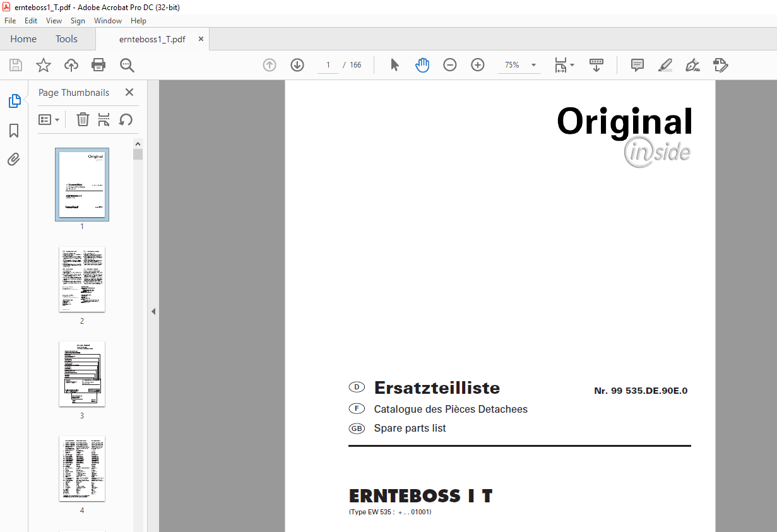
Task: Add a comment with the sticky note icon
Action: click(x=638, y=65)
